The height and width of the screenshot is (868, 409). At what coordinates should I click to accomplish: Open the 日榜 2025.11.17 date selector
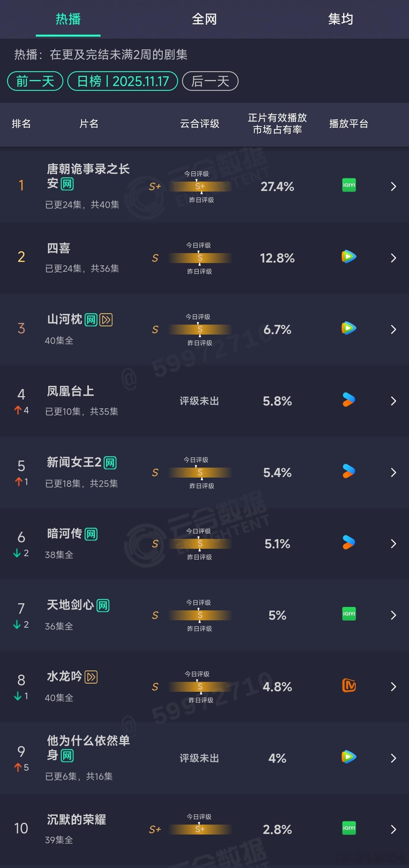[123, 81]
